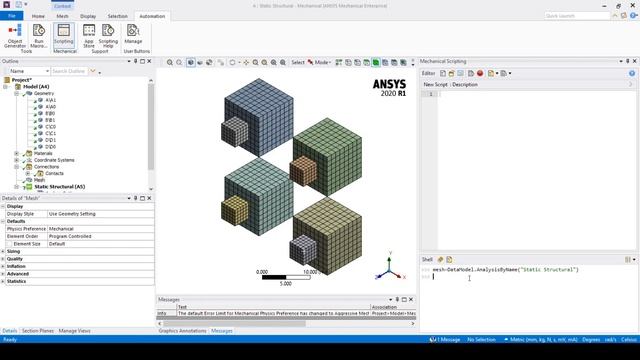Switch to the Selection ribbon tab
The height and width of the screenshot is (360, 640).
click(x=118, y=16)
